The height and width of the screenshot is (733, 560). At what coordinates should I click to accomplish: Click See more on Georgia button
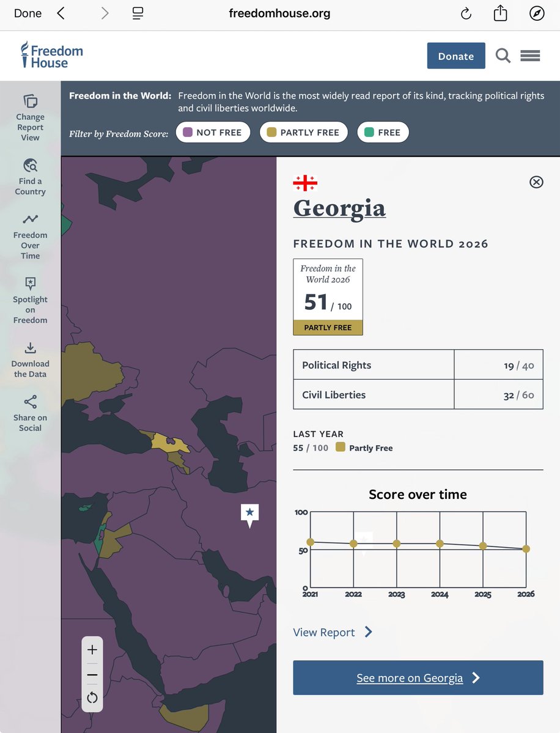[x=418, y=677]
